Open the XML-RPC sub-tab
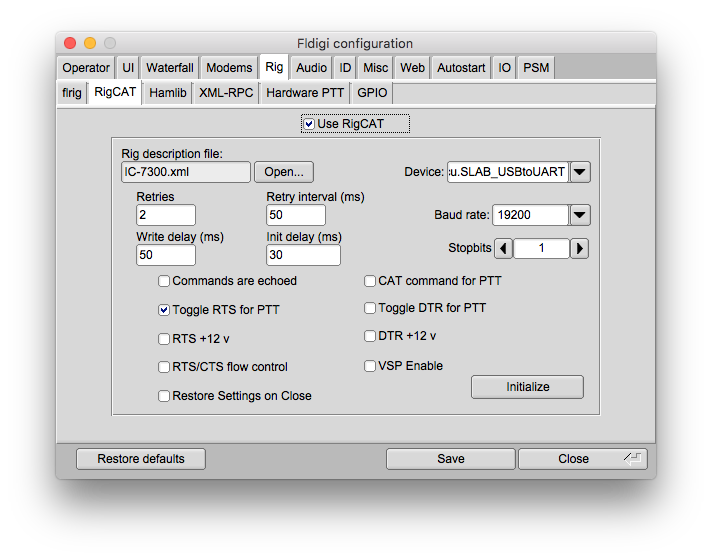 tap(226, 93)
